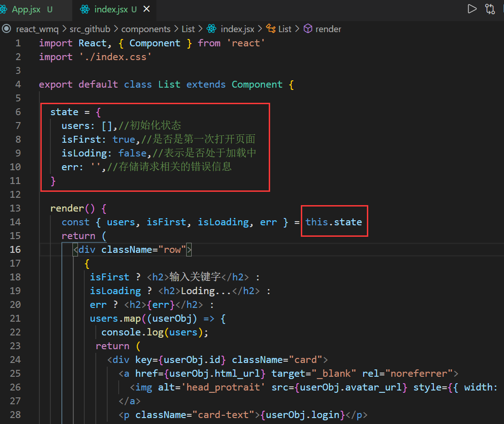
Task: Expand the react_wmq breadcrumb folder
Action: pyautogui.click(x=37, y=29)
